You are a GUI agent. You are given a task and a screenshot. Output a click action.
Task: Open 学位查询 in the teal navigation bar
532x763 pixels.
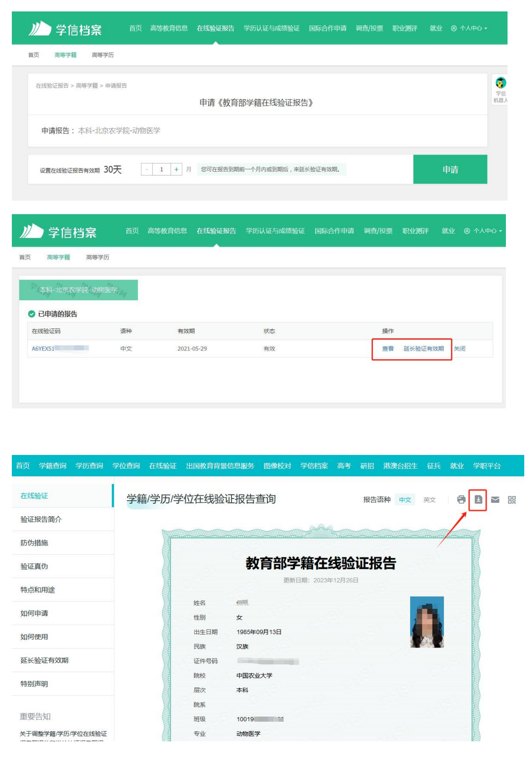126,466
